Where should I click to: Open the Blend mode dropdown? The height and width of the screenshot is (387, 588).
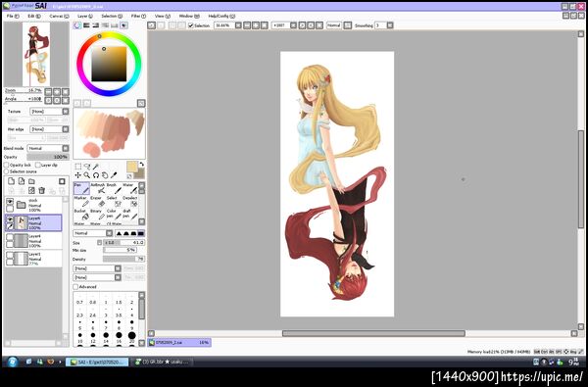pos(49,149)
